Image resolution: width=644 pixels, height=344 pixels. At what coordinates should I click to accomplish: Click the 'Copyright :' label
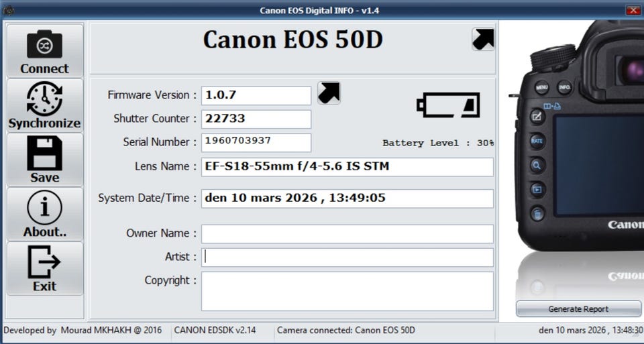[x=170, y=280]
